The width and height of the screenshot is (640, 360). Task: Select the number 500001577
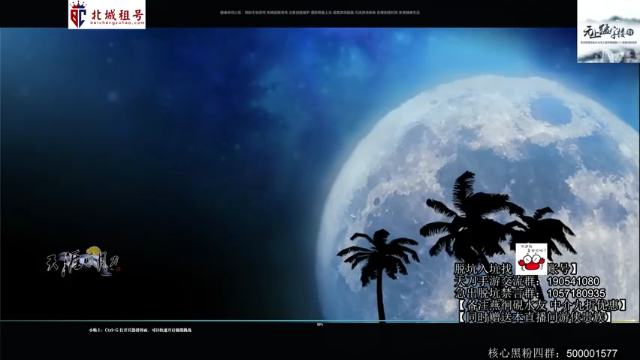pos(592,353)
